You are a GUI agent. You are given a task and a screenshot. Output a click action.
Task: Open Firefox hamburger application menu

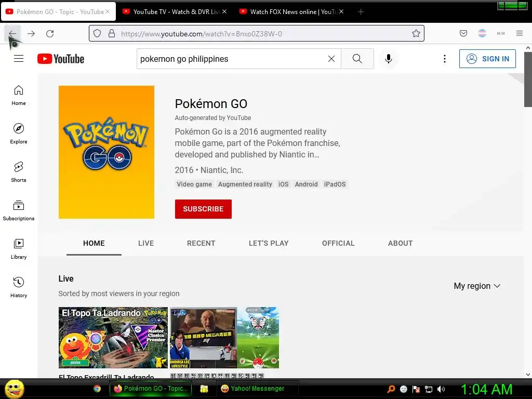tap(519, 33)
